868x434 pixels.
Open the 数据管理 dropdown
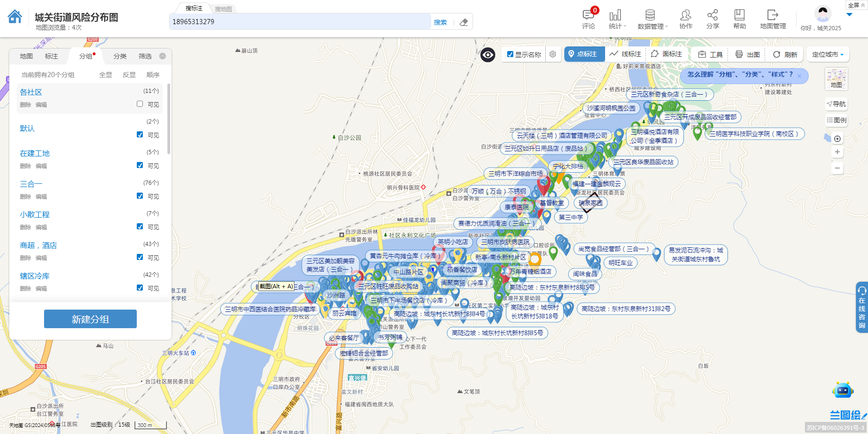coord(651,19)
